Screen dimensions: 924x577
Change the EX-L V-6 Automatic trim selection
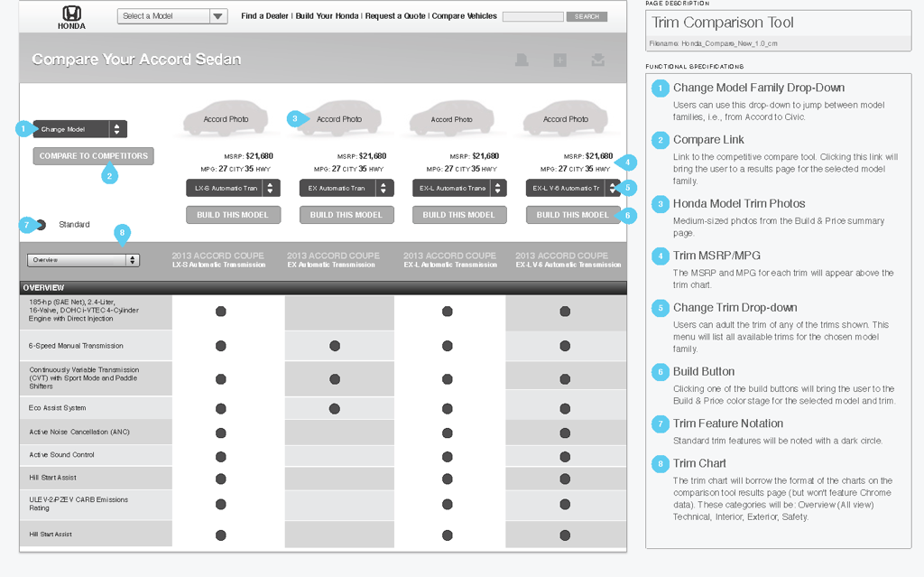tap(572, 188)
